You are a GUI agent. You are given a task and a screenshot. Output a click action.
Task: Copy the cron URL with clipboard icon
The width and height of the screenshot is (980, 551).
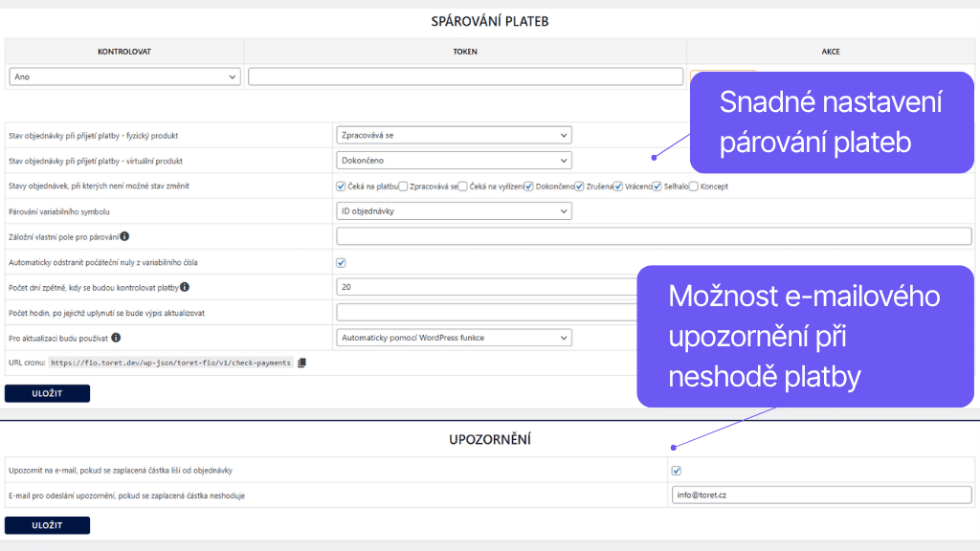[301, 363]
